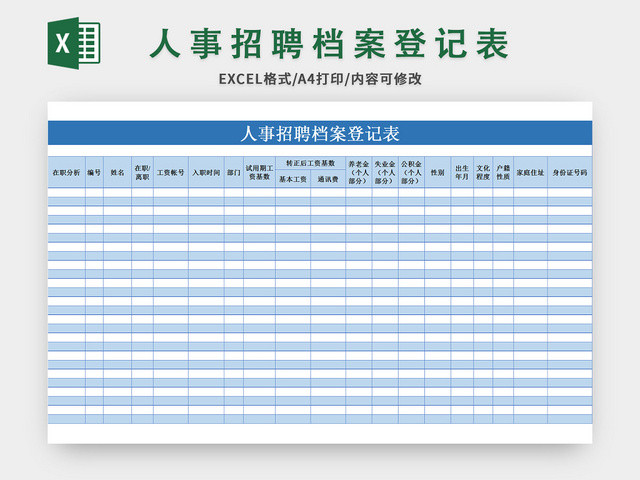The image size is (640, 480).
Task: Select the 出生年月 header cell
Action: pyautogui.click(x=462, y=172)
